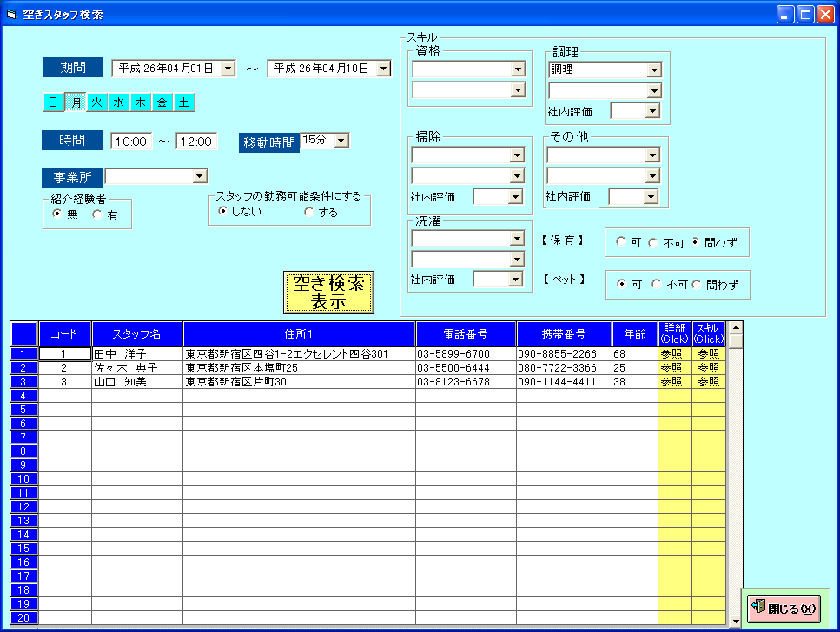
Task: Select the address cell 東京都新宿区本塩町25
Action: [x=299, y=368]
